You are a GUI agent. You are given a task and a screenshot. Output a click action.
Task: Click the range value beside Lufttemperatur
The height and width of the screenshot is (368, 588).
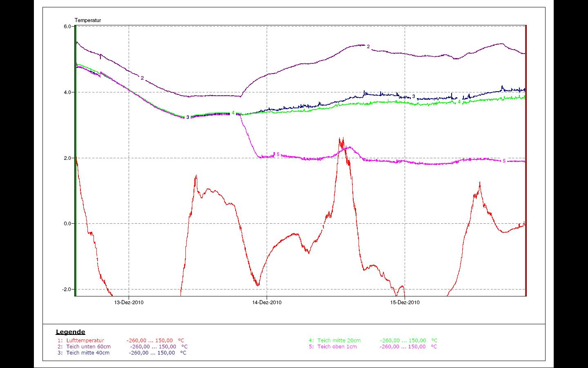point(149,340)
